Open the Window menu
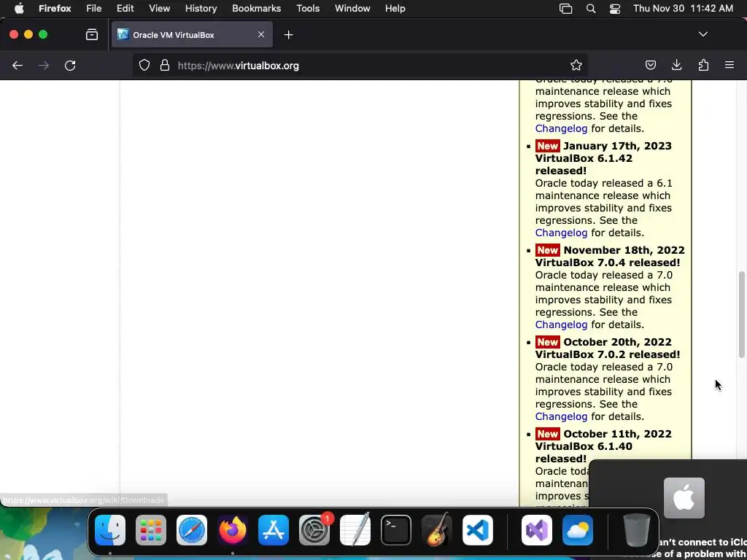This screenshot has width=747, height=560. point(352,9)
